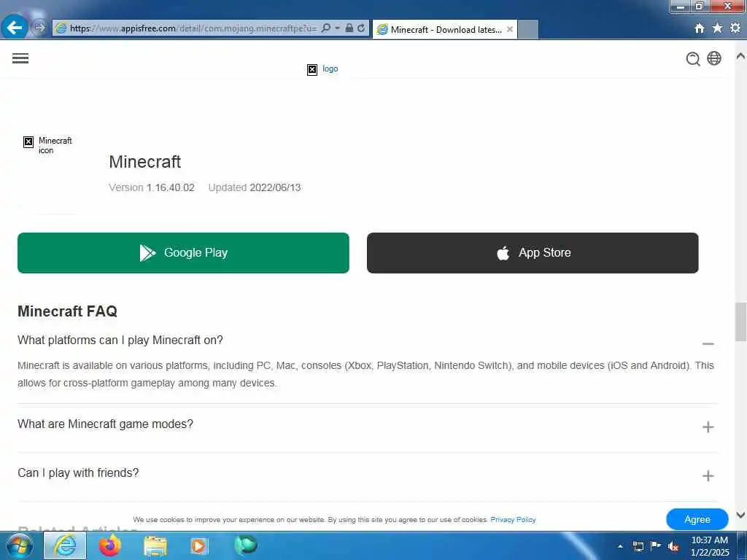Click the Updated 2022/06/13 text
The width and height of the screenshot is (747, 560).
tap(255, 187)
